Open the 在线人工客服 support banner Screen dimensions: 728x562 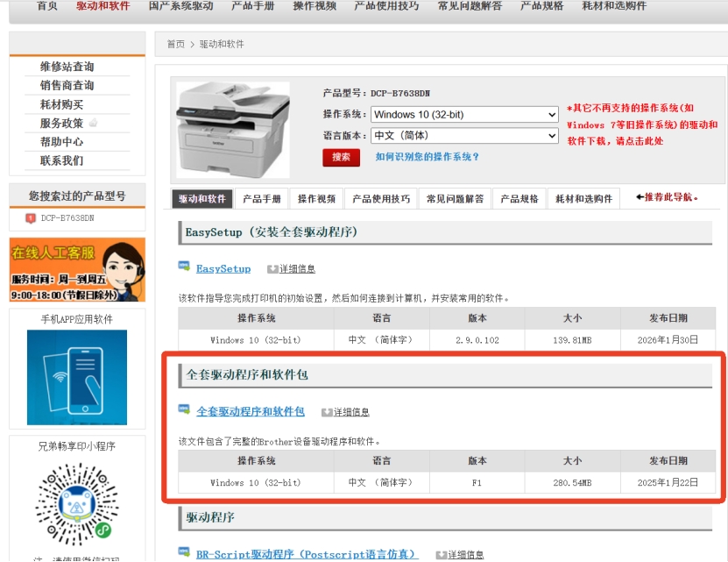pos(77,270)
